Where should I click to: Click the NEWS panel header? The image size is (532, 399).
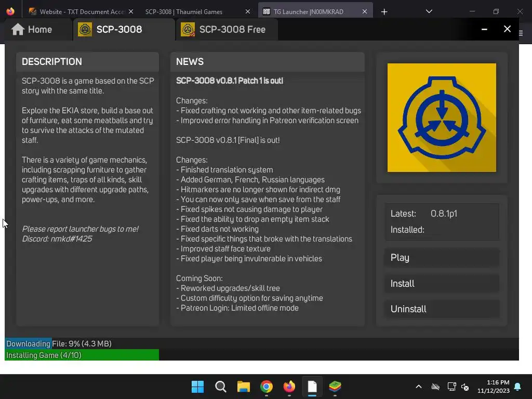tap(268, 62)
